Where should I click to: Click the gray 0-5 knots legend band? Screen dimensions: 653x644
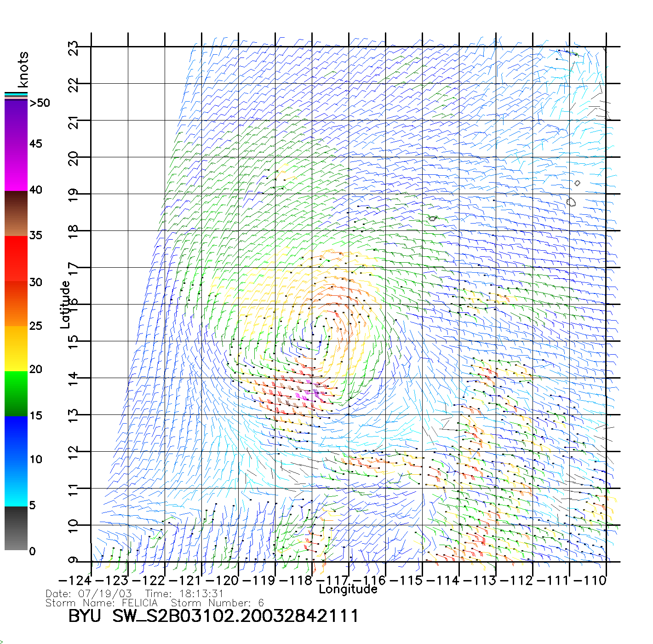[x=16, y=528]
